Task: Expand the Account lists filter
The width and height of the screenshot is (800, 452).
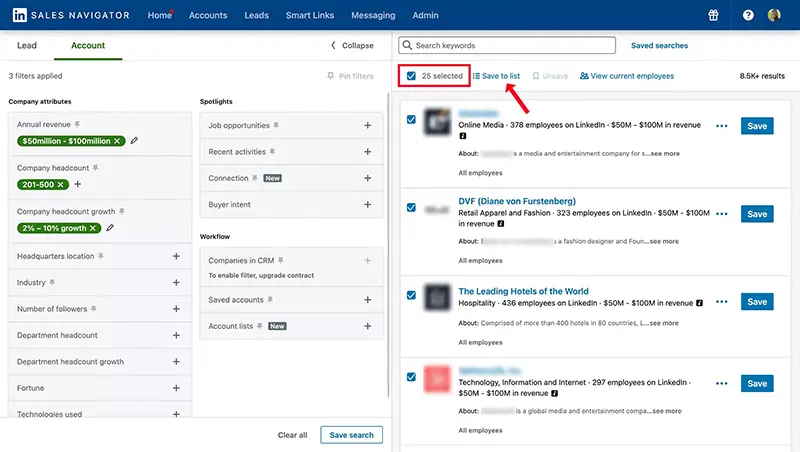Action: point(367,326)
